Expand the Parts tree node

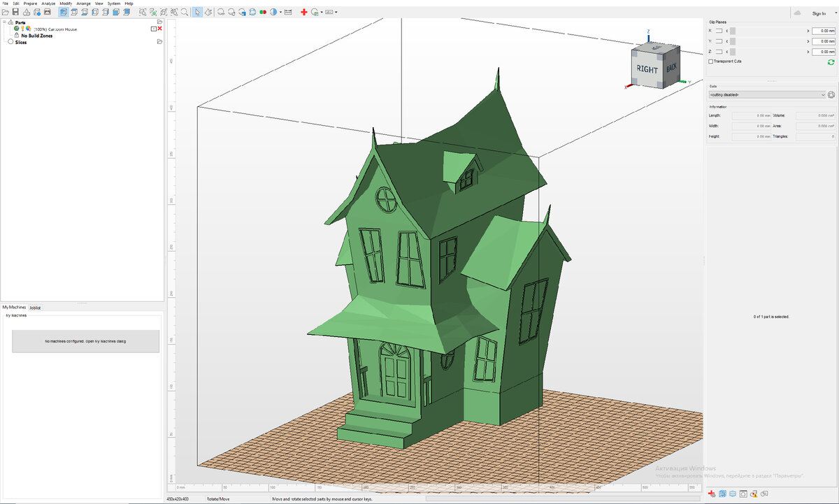point(3,22)
